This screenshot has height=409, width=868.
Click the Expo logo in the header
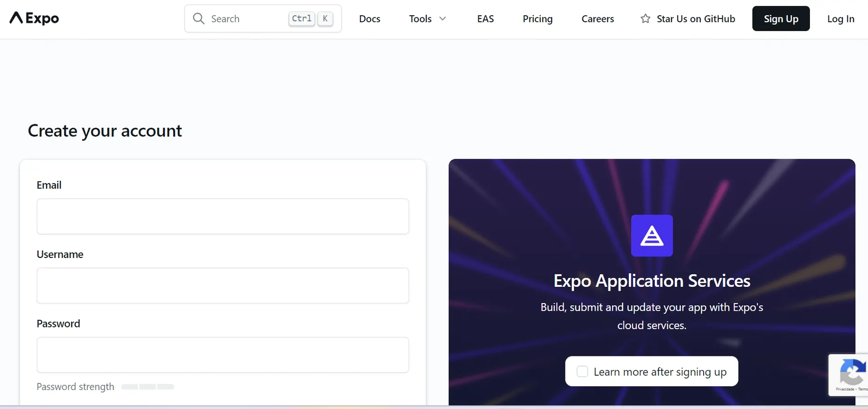point(34,18)
